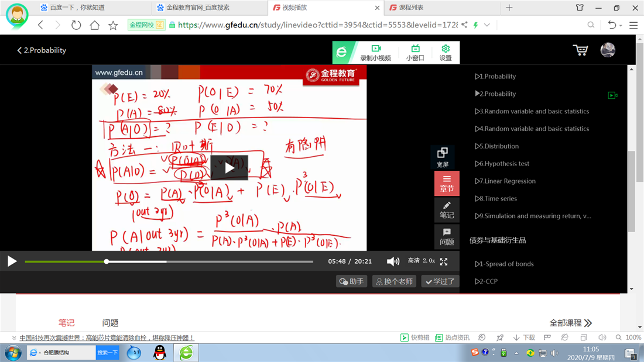This screenshot has width=644, height=362.
Task: Toggle the 章节 chapter list panel
Action: 447,184
